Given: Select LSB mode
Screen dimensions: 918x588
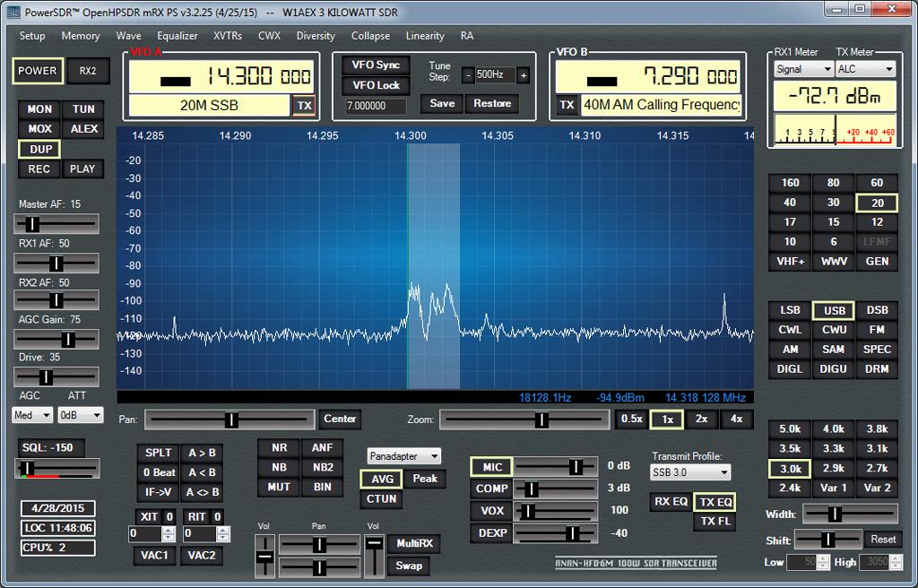Looking at the screenshot, I should pyautogui.click(x=790, y=310).
